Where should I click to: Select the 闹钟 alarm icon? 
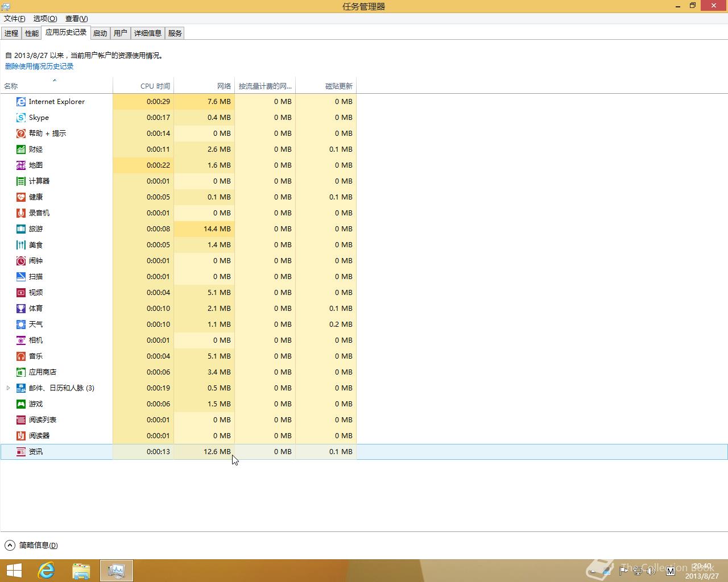pyautogui.click(x=21, y=261)
